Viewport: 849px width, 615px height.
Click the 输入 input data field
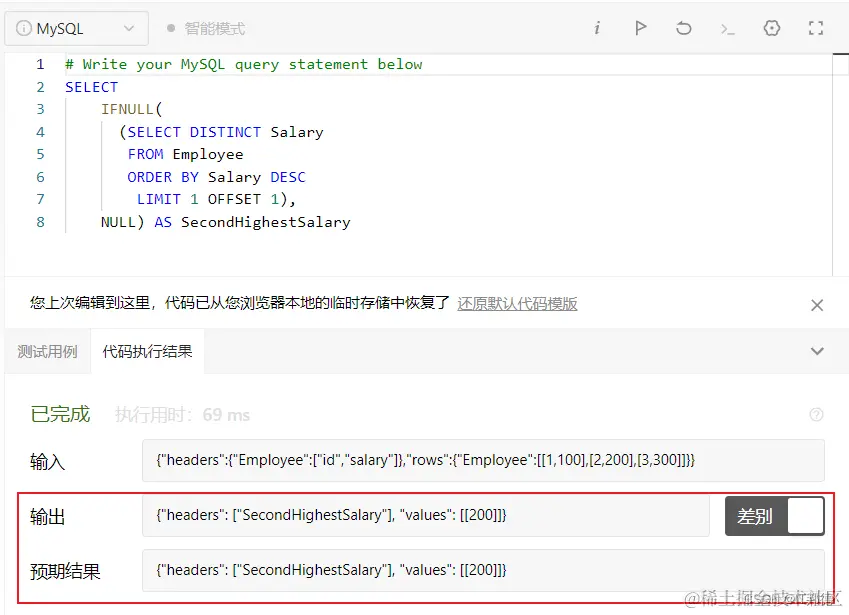pyautogui.click(x=483, y=461)
